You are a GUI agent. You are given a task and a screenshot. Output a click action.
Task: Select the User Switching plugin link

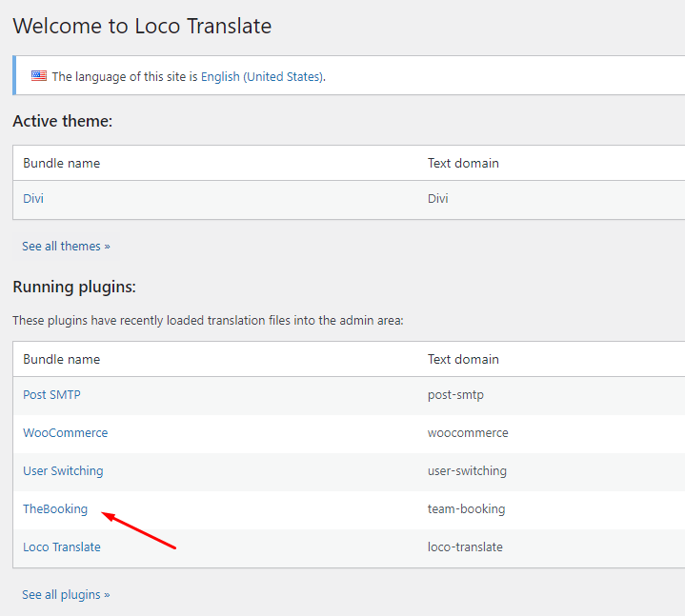click(63, 471)
